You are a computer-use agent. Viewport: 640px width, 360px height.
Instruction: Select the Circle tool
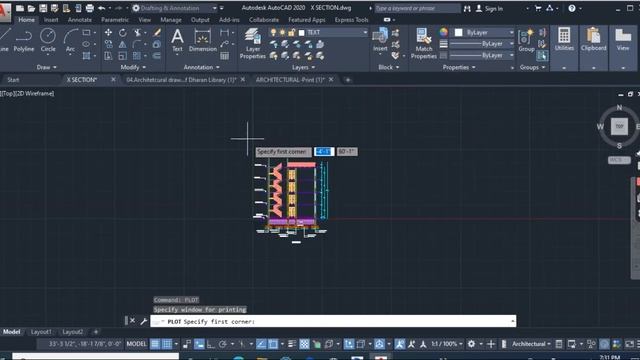pyautogui.click(x=48, y=40)
